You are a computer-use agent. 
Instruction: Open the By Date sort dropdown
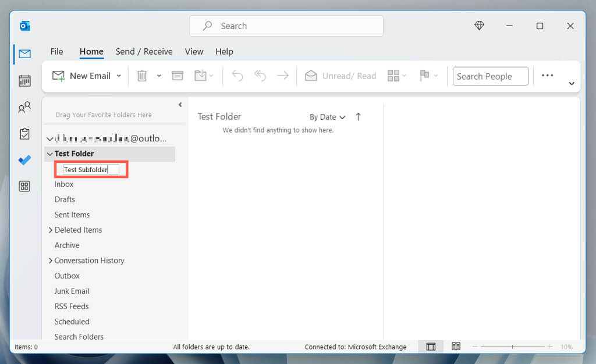327,117
